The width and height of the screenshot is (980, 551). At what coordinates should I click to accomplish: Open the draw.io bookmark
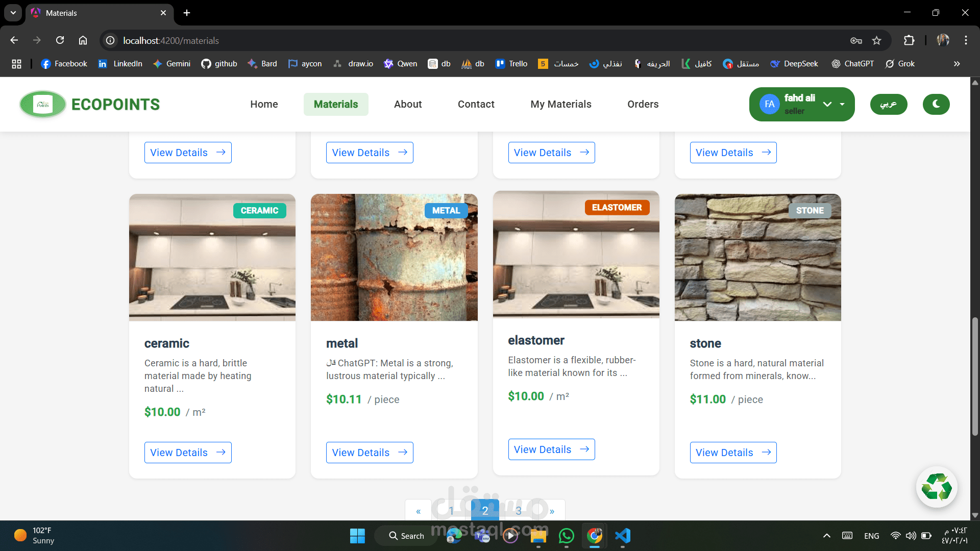coord(353,64)
